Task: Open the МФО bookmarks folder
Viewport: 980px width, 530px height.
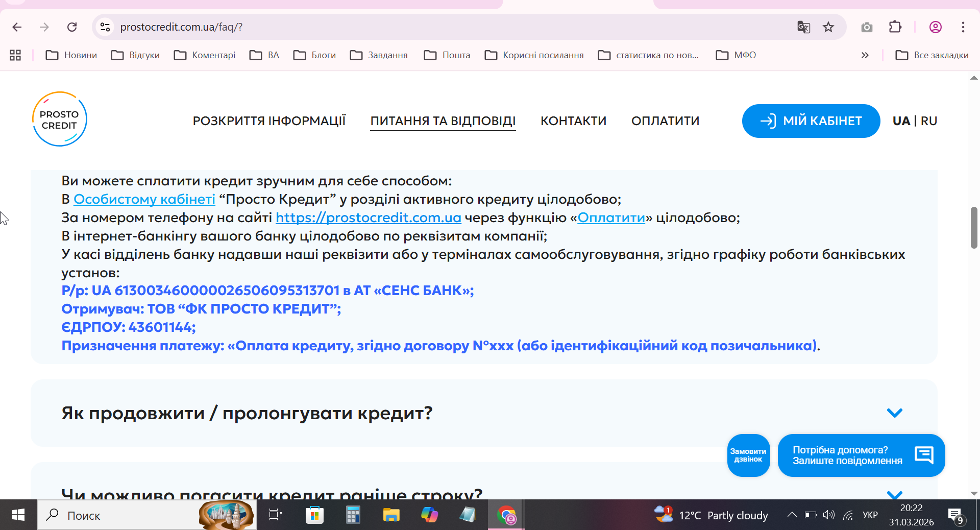Action: point(736,55)
